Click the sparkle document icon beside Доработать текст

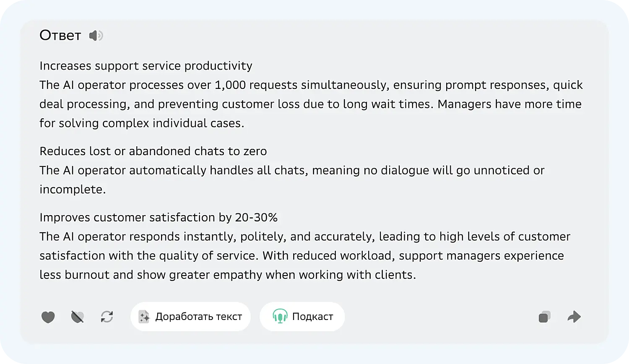pos(144,317)
